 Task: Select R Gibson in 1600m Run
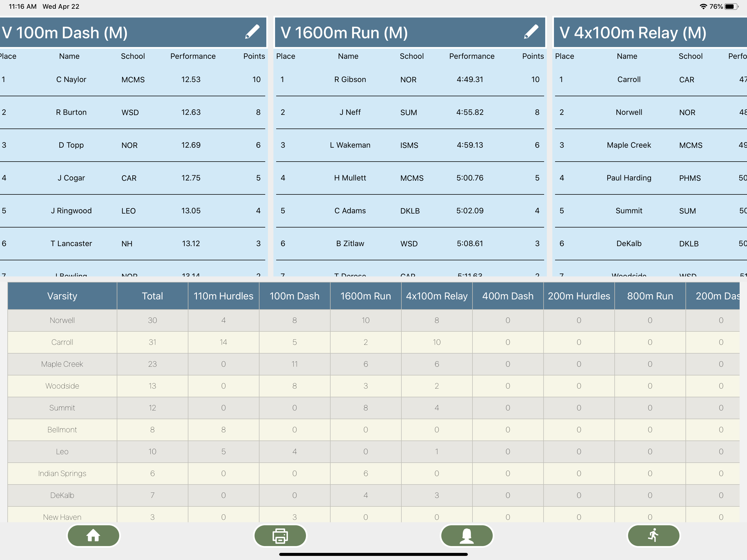click(350, 79)
